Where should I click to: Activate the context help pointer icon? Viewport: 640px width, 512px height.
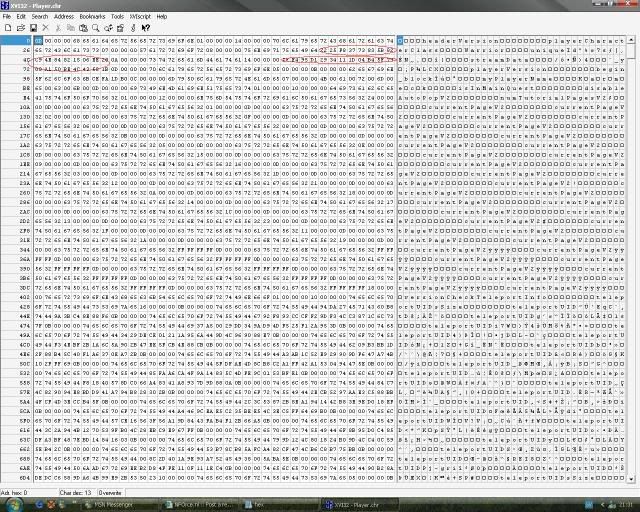click(x=146, y=28)
